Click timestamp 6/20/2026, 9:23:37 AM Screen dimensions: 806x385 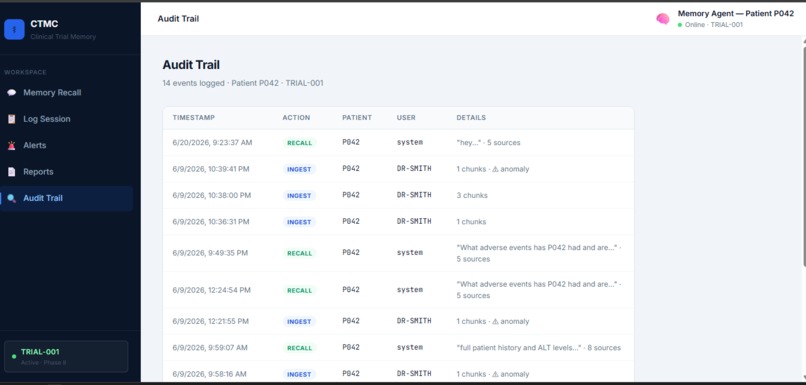pos(212,142)
